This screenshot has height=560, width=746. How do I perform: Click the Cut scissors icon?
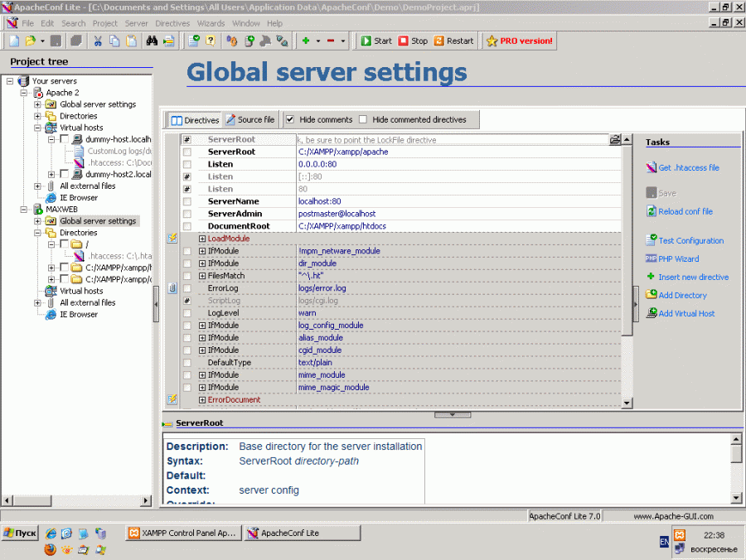pos(98,41)
